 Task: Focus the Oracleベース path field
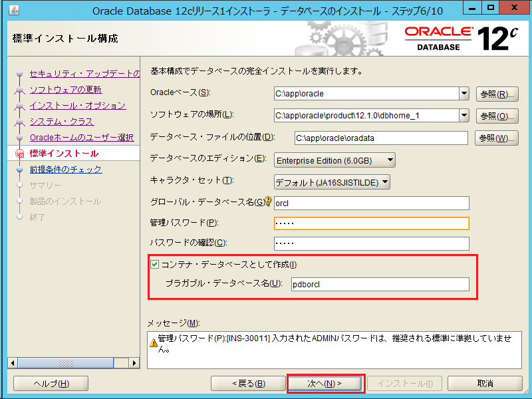pos(367,94)
